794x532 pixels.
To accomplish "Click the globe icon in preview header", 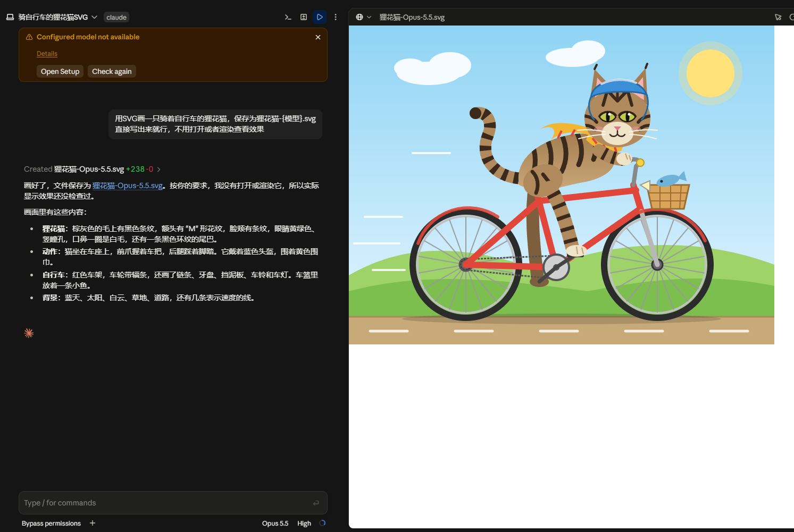I will point(360,17).
